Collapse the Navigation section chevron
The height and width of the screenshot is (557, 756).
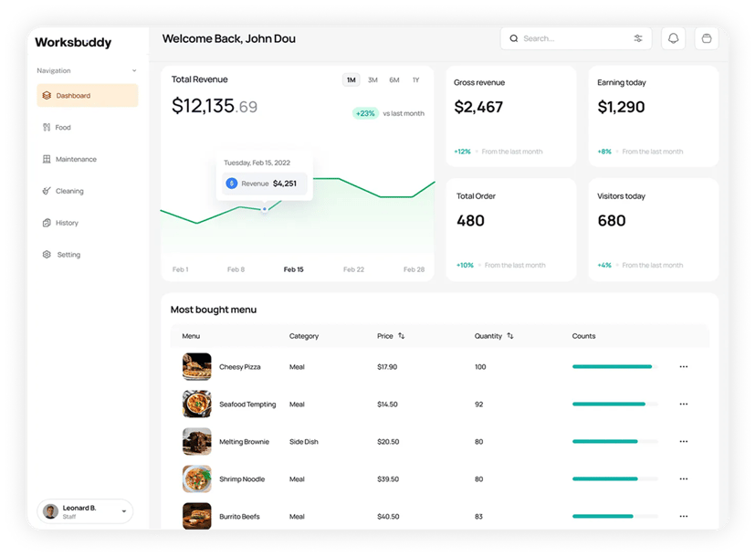point(134,71)
